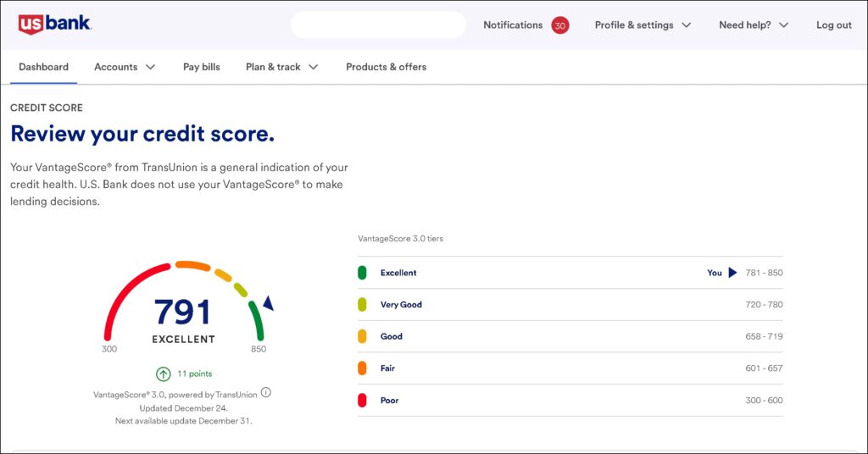Click the Log out link
The height and width of the screenshot is (454, 868).
pos(833,25)
